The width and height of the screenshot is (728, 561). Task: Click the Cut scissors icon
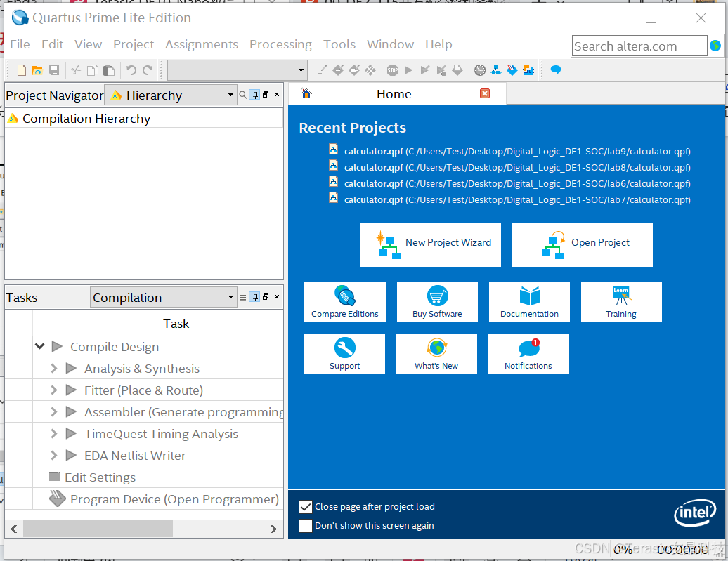(x=76, y=70)
